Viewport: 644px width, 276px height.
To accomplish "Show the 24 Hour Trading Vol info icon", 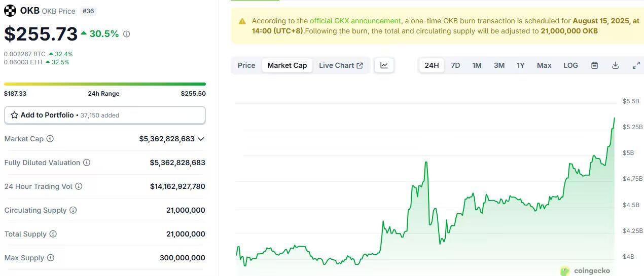I will pyautogui.click(x=79, y=186).
